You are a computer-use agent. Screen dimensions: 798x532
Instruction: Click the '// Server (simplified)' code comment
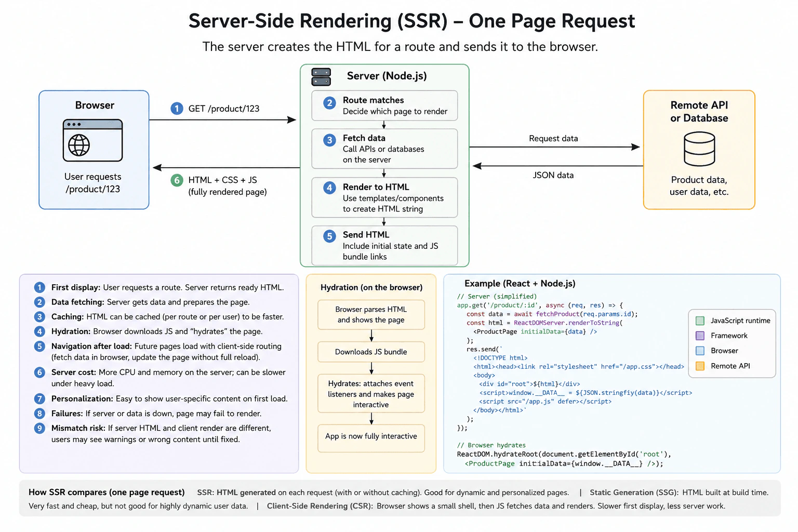point(497,296)
